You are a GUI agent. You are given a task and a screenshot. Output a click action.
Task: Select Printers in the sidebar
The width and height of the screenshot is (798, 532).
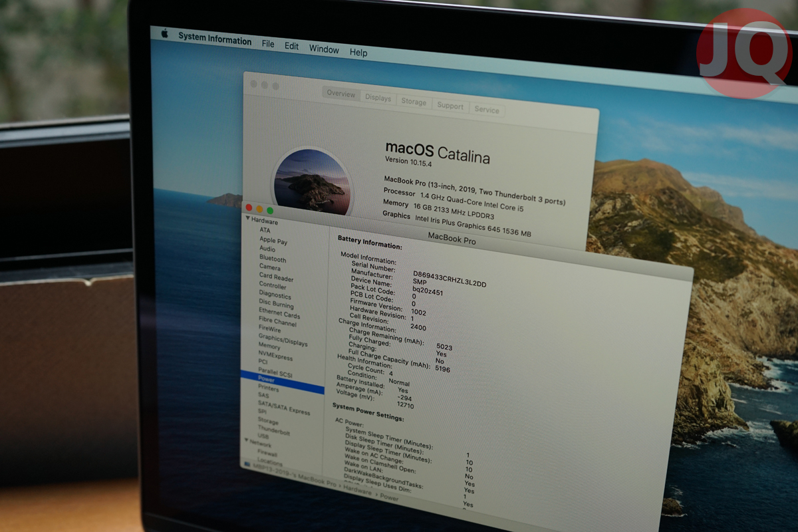tap(268, 388)
